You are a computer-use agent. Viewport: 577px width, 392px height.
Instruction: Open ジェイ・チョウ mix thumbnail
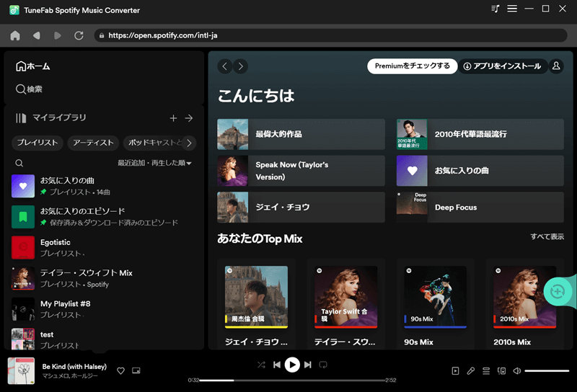click(x=257, y=297)
